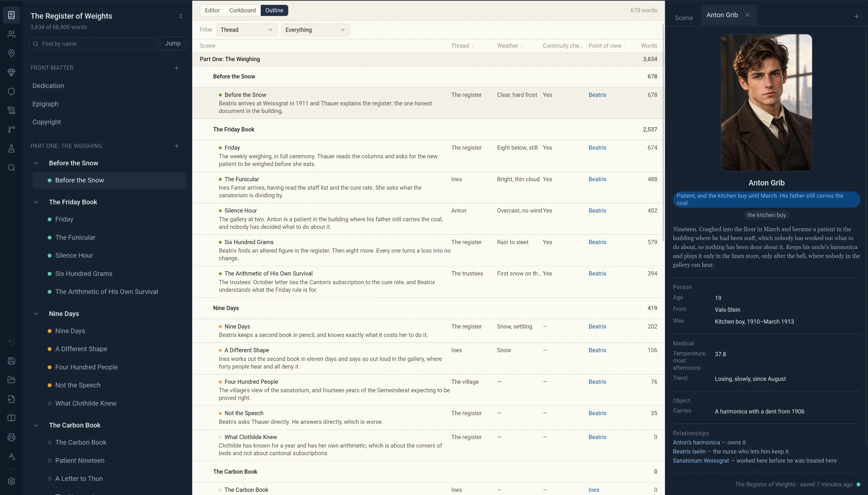Open the Anton's harmonica relationship link

click(696, 442)
